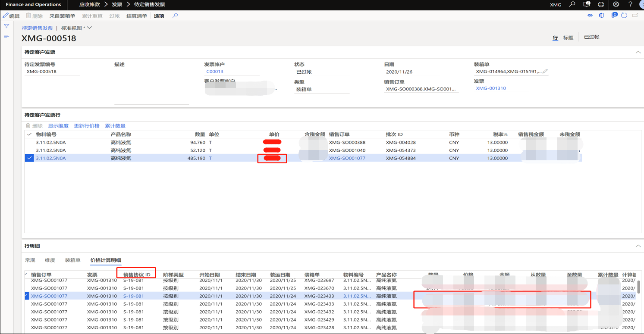This screenshot has width=644, height=334.
Task: Click the empty 描述 input field
Action: click(152, 86)
